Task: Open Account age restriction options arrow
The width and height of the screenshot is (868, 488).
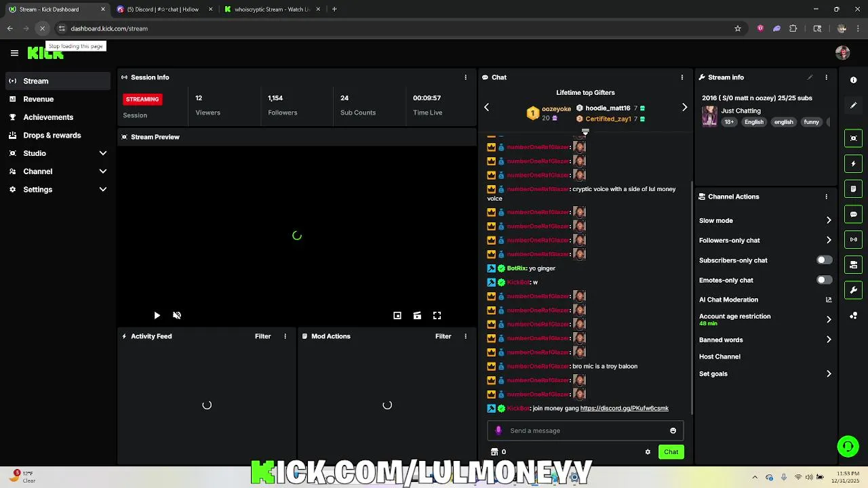Action: pos(829,319)
